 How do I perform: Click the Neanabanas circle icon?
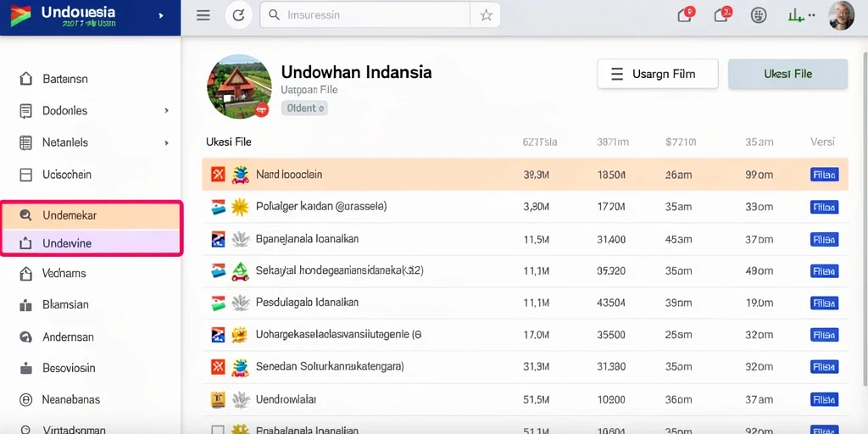pyautogui.click(x=25, y=400)
